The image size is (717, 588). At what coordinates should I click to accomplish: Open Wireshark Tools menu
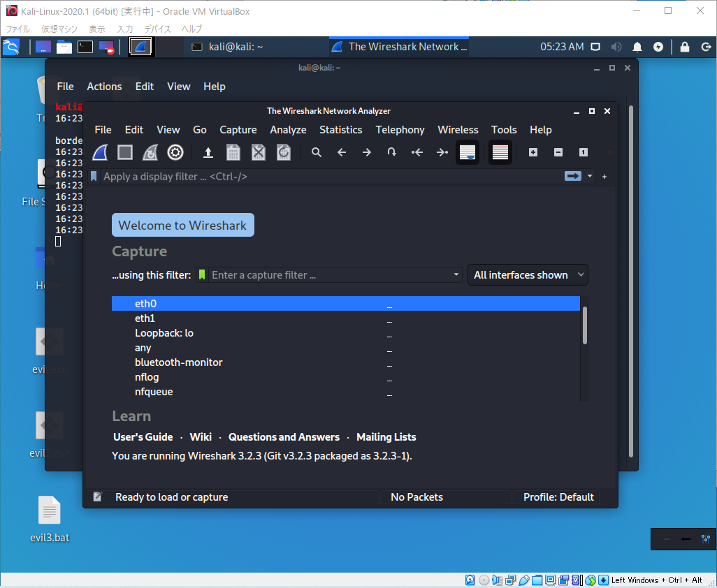[504, 130]
